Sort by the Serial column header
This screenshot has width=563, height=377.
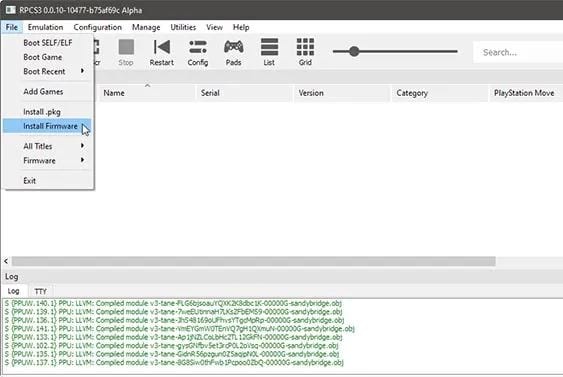click(244, 93)
